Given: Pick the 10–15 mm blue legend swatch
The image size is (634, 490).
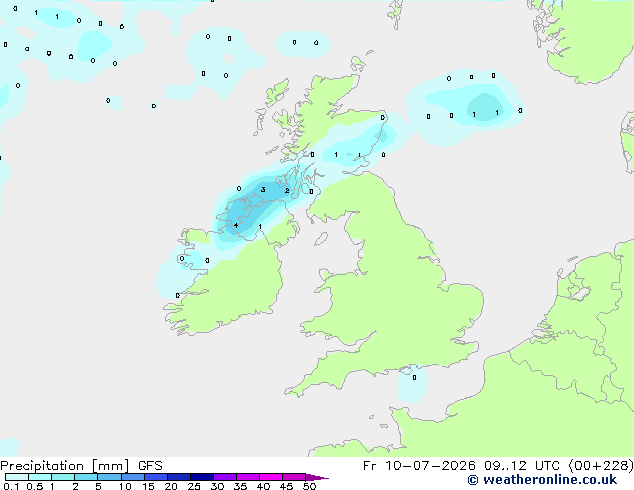Looking at the screenshot, I should click(x=132, y=477).
